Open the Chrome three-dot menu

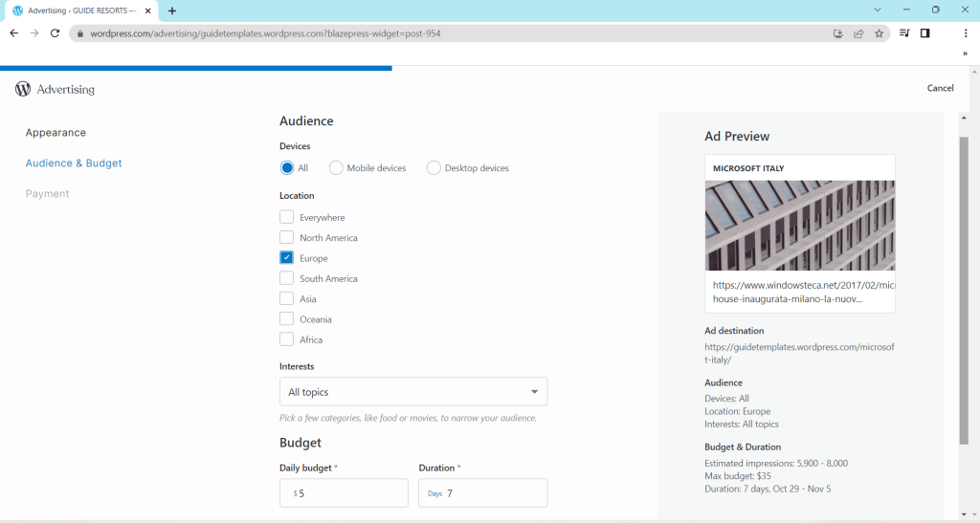point(966,33)
